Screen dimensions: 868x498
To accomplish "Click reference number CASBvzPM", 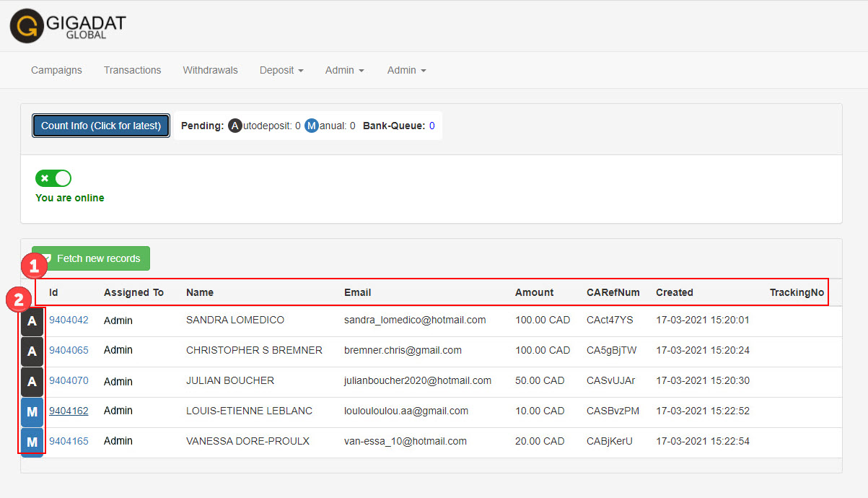I will click(613, 411).
